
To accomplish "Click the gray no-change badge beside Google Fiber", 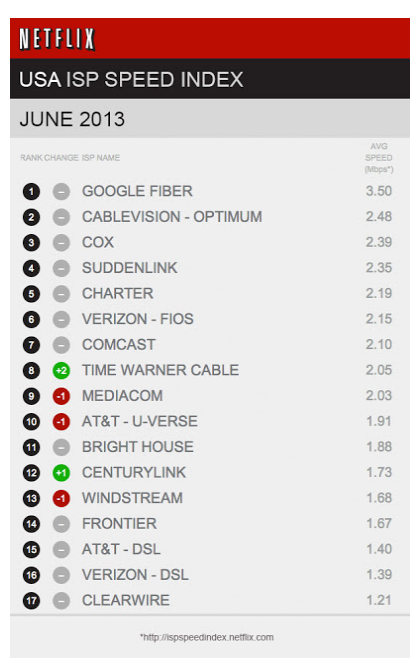I will point(61,192).
